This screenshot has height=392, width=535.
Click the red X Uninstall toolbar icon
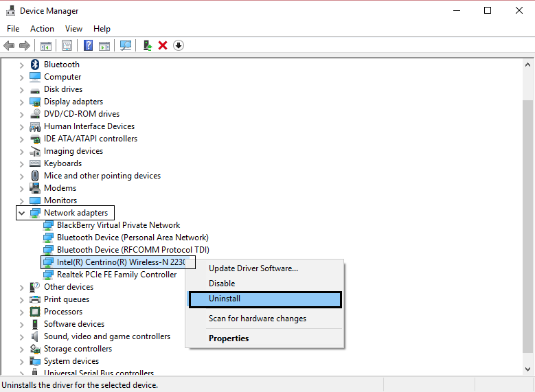pyautogui.click(x=163, y=45)
